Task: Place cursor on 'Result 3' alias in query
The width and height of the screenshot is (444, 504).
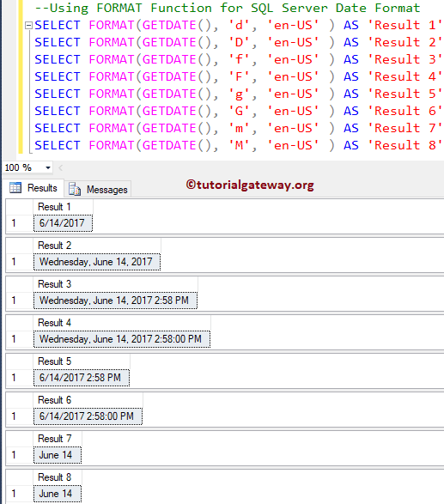Action: 405,59
